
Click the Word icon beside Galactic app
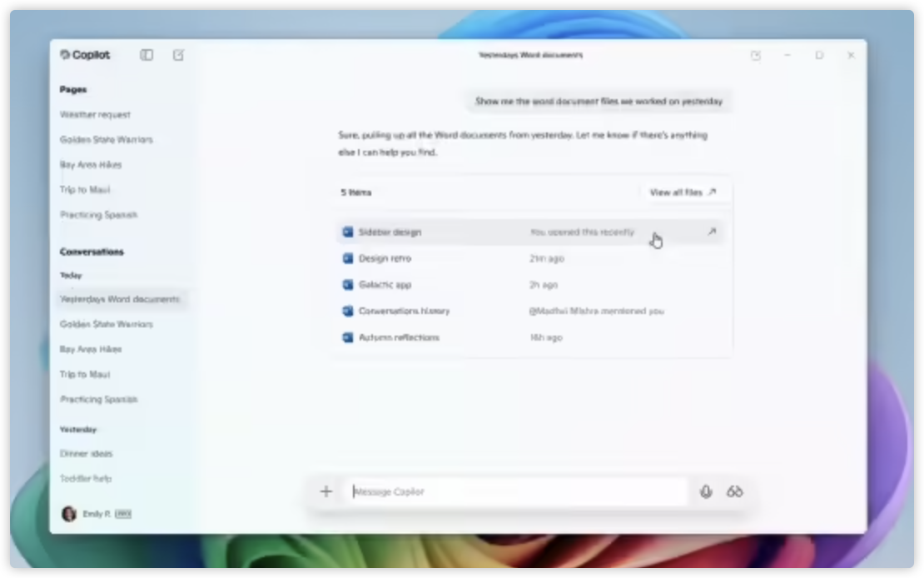[x=348, y=284]
